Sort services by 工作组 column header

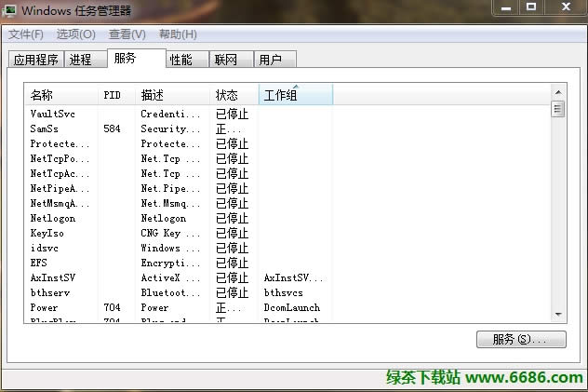(x=295, y=95)
